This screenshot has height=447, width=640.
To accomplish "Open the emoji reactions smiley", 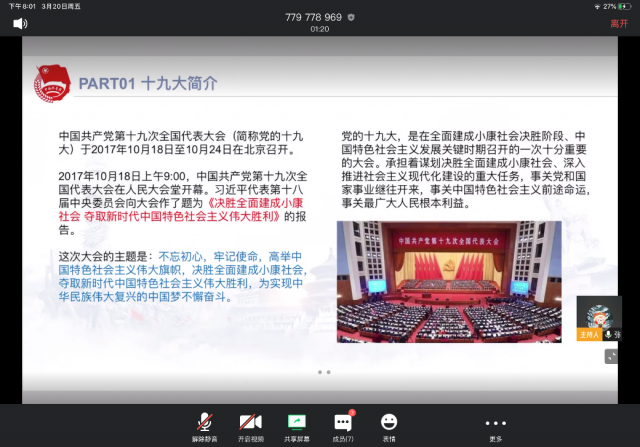I will pos(389,425).
